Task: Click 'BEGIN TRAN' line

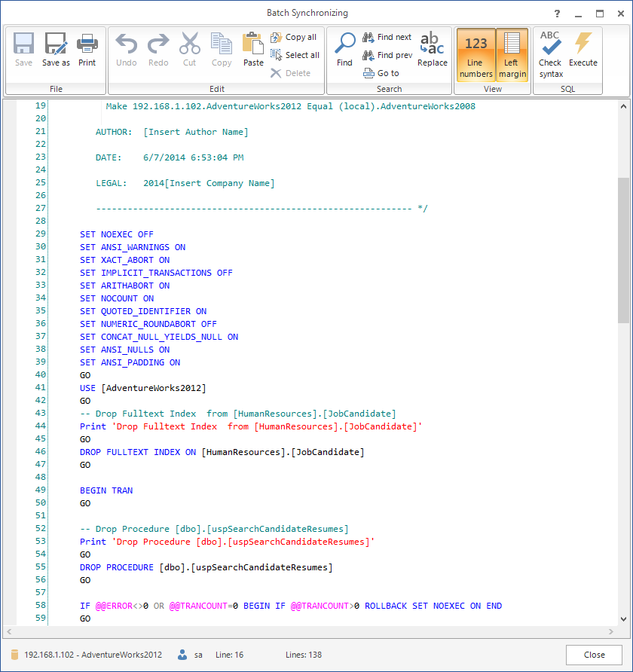Action: (x=106, y=490)
